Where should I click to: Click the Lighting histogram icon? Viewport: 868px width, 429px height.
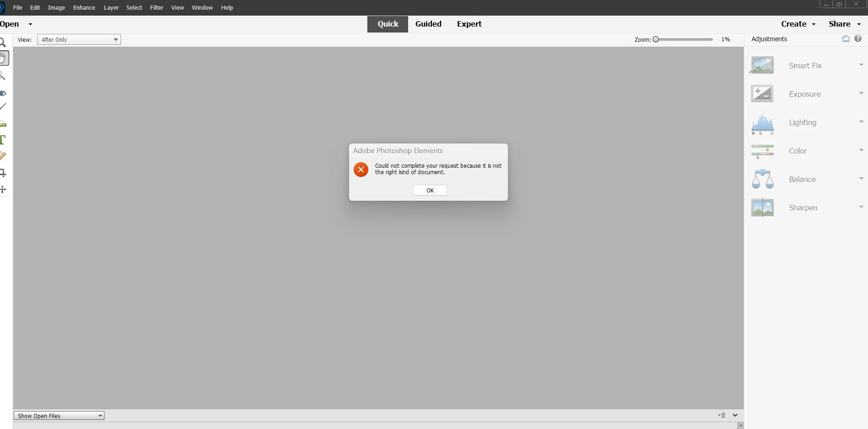tap(763, 124)
